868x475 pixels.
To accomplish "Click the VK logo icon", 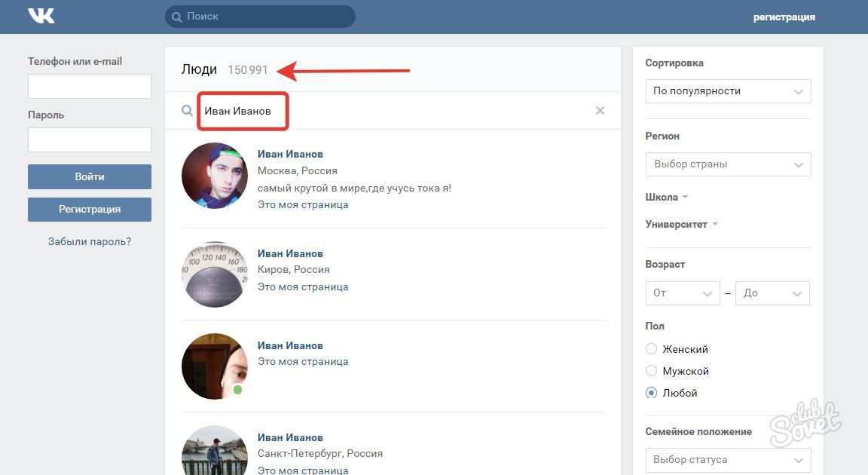I will coord(41,16).
